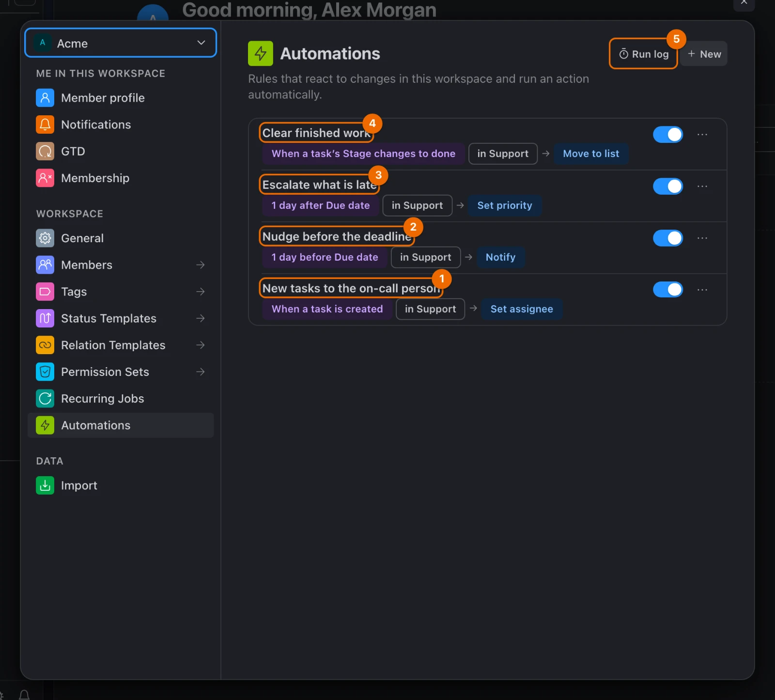Select Import under Data section
Screen dimensions: 775x700
[121, 485]
